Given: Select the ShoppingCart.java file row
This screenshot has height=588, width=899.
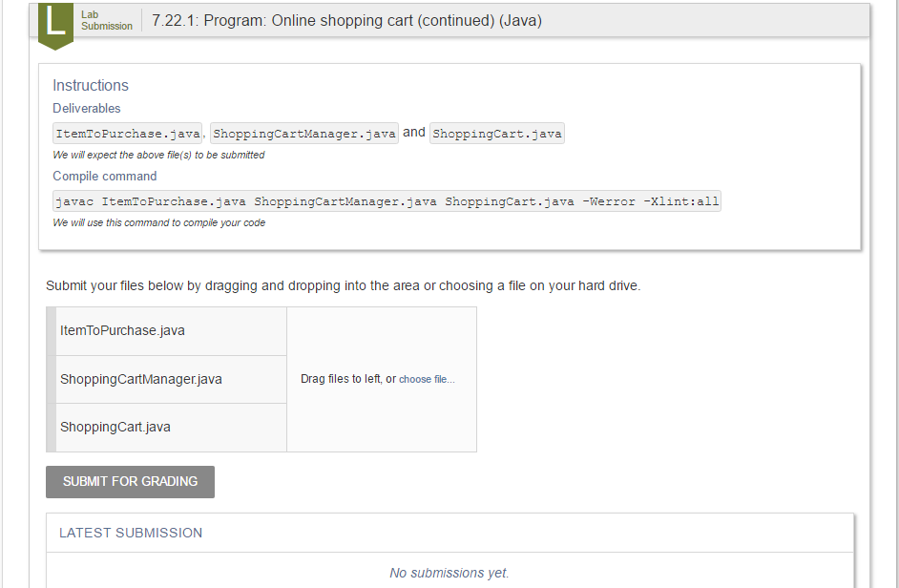Looking at the screenshot, I should [x=171, y=427].
